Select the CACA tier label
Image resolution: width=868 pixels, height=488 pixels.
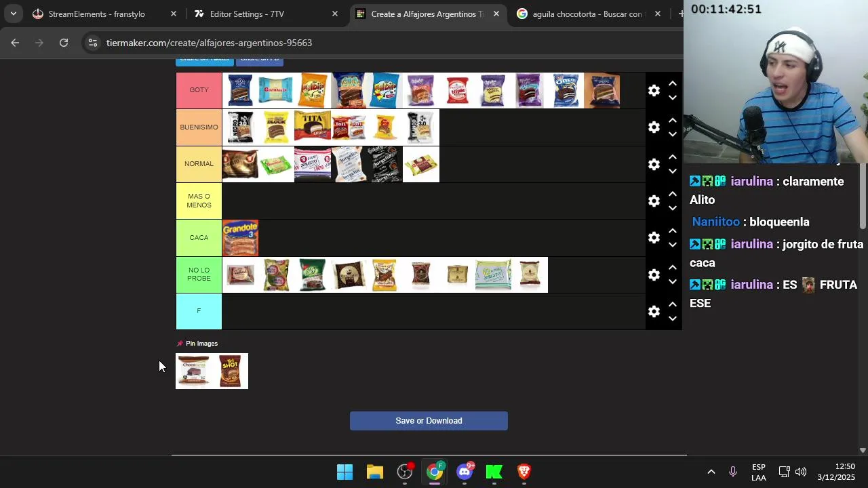[x=199, y=237]
